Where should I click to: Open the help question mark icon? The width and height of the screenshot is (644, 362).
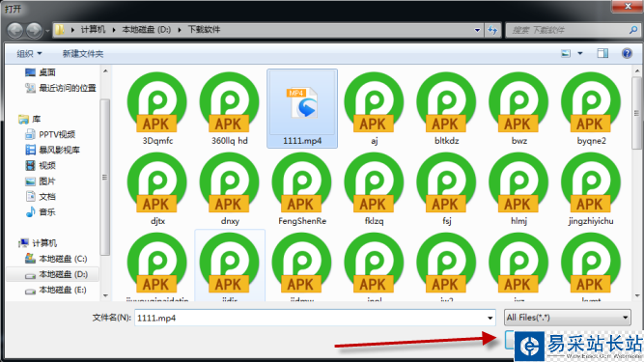pos(627,53)
